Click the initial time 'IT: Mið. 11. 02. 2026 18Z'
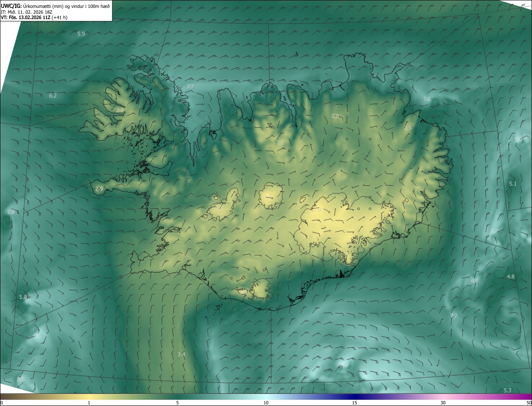The image size is (532, 406). pos(27,12)
